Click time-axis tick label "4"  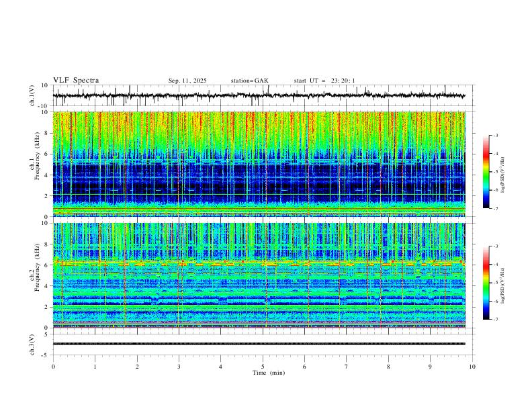(220, 367)
